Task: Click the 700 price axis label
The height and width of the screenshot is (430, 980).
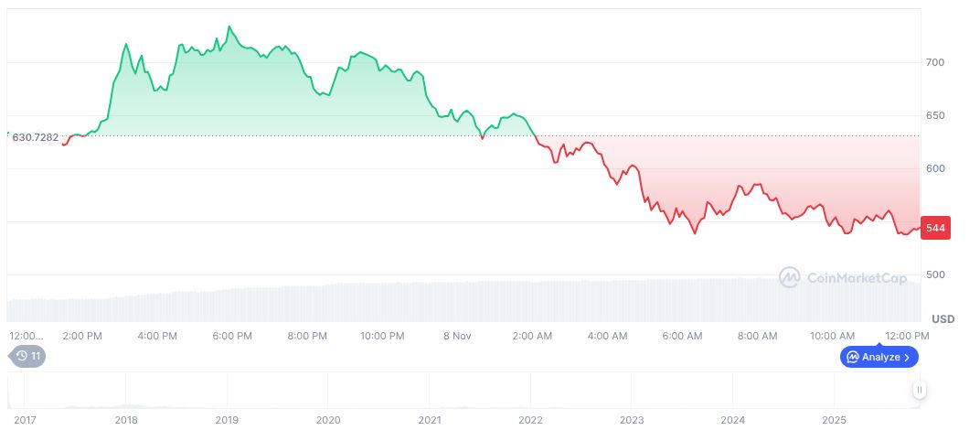Action: pyautogui.click(x=934, y=62)
